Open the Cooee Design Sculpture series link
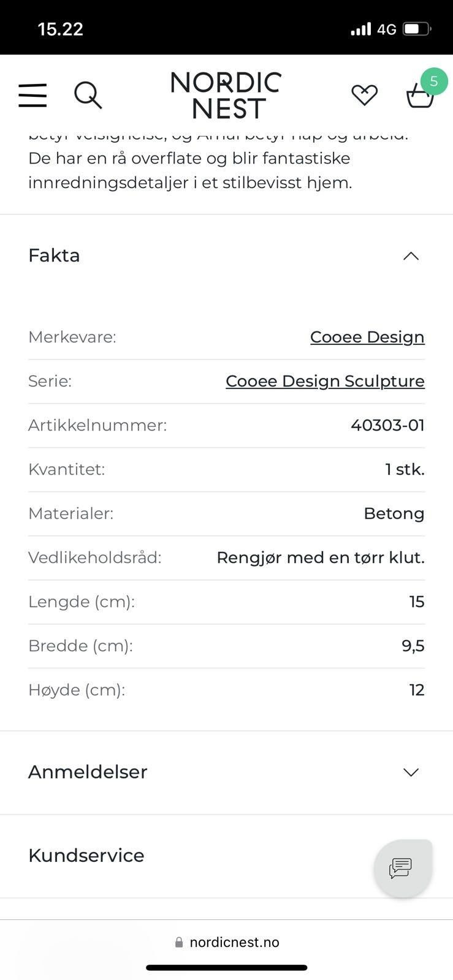The height and width of the screenshot is (980, 453). [325, 381]
